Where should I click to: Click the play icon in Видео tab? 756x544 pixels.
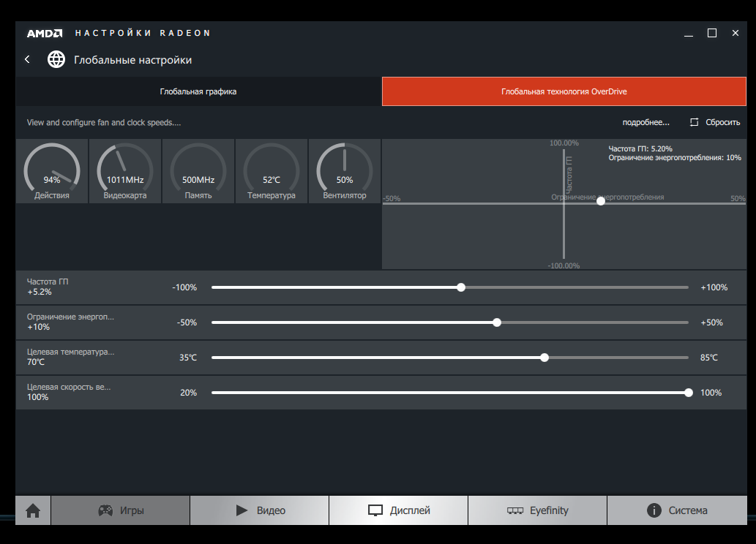(x=242, y=510)
